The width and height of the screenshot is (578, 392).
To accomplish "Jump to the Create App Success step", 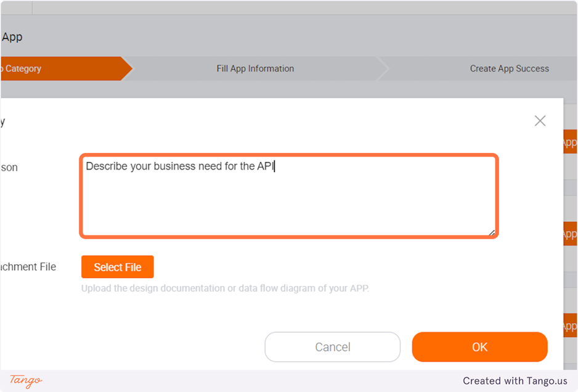I will point(509,68).
